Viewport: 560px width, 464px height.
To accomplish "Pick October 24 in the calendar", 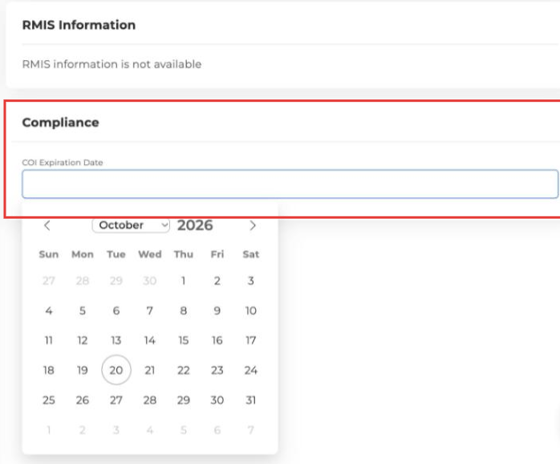I will pyautogui.click(x=251, y=370).
